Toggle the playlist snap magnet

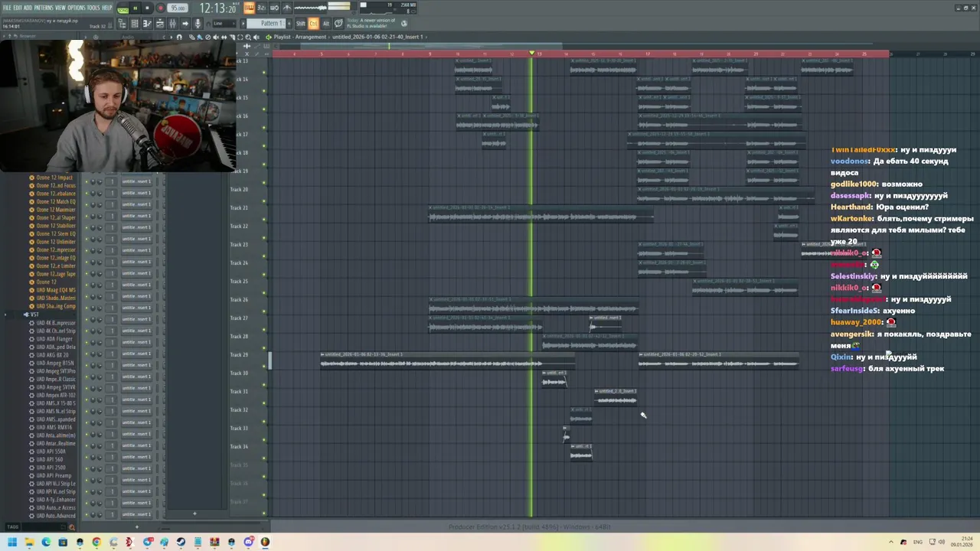[179, 37]
